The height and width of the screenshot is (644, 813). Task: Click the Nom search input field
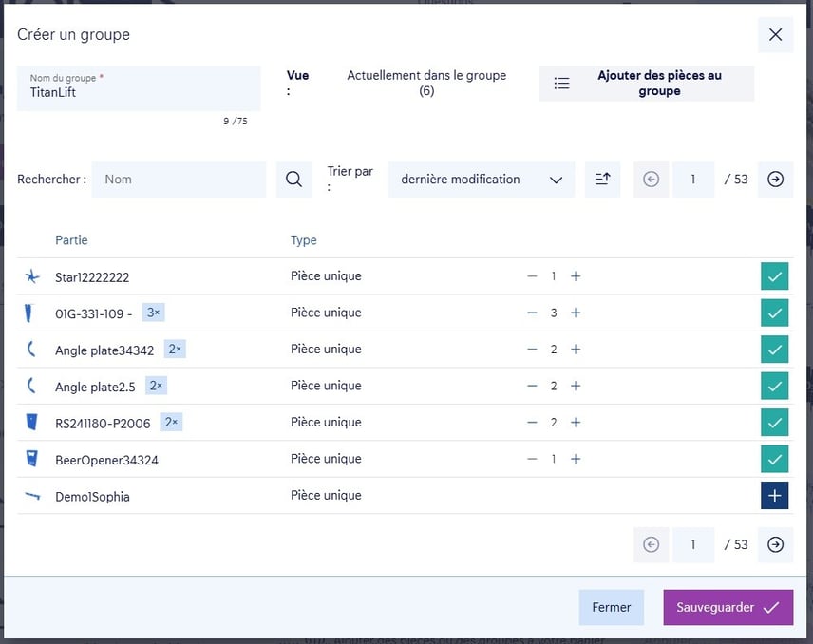pos(180,180)
